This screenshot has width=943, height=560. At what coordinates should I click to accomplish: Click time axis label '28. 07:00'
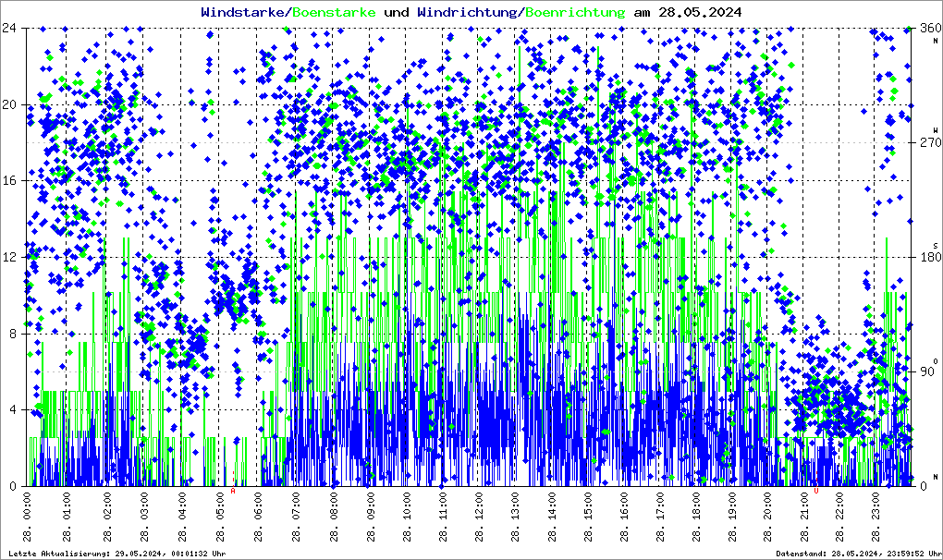296,517
